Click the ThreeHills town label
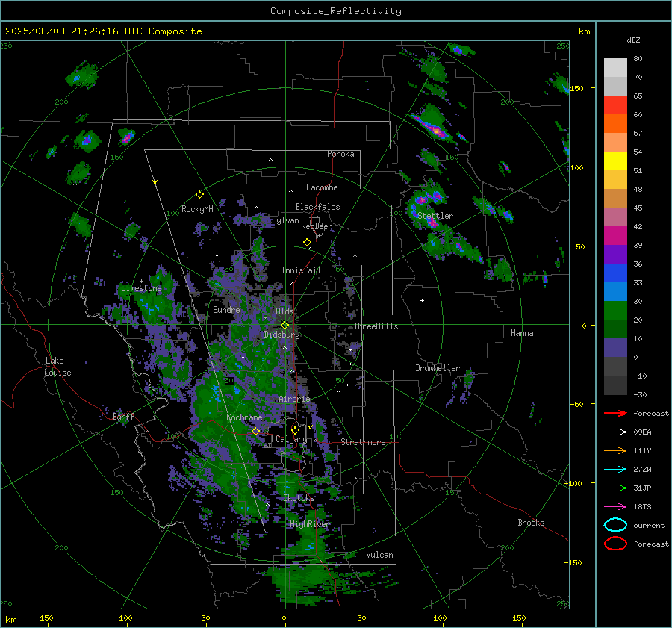Viewport: 672px width, 628px height. (376, 326)
